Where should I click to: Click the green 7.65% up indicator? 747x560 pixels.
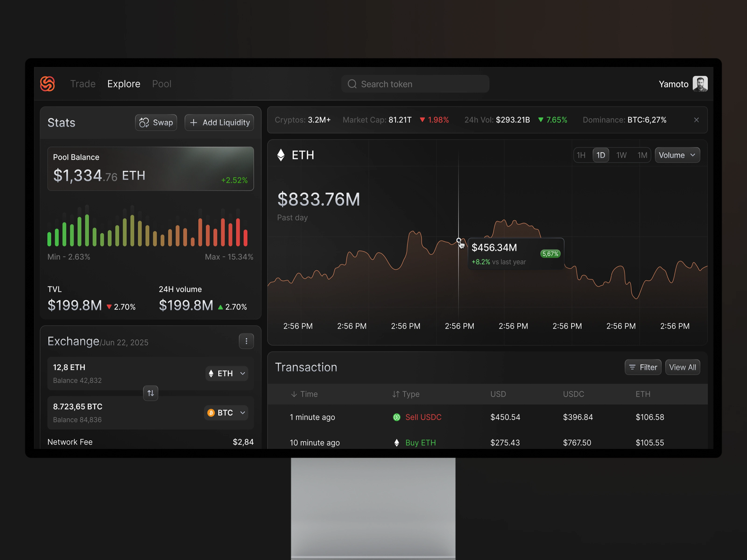pos(553,120)
